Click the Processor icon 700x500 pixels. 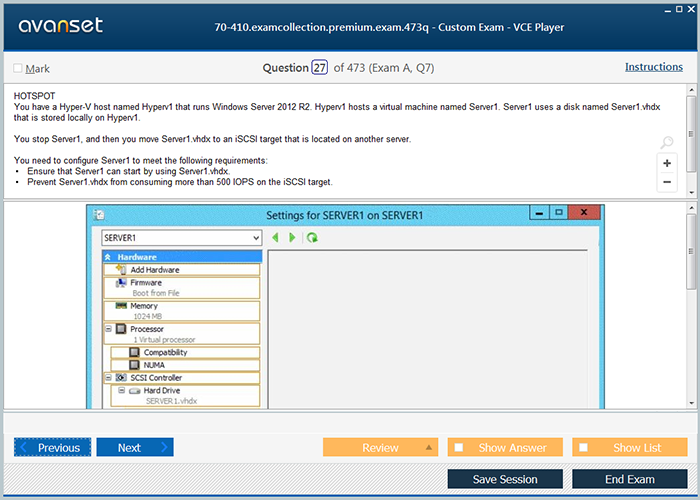coord(121,329)
